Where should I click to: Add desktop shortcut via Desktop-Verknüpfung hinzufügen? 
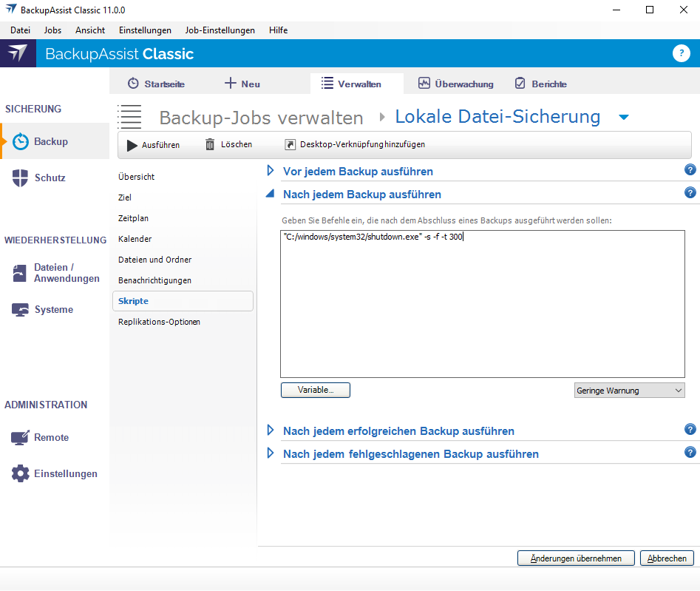pyautogui.click(x=354, y=145)
